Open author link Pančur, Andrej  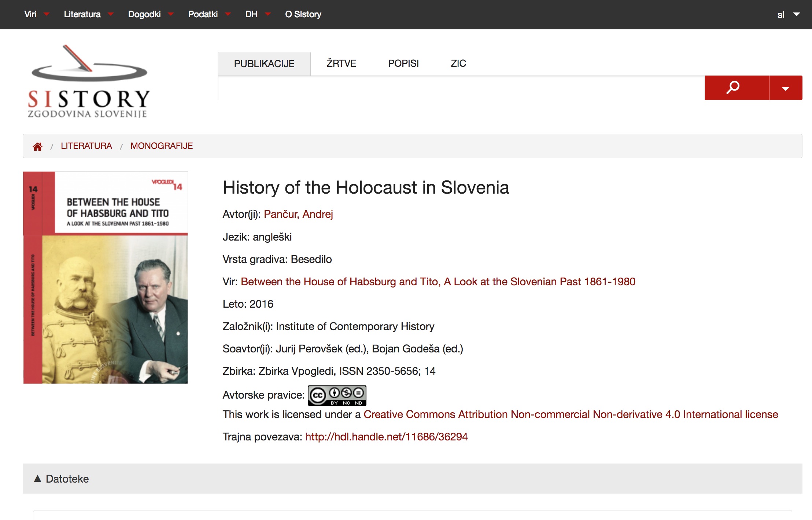coord(299,214)
